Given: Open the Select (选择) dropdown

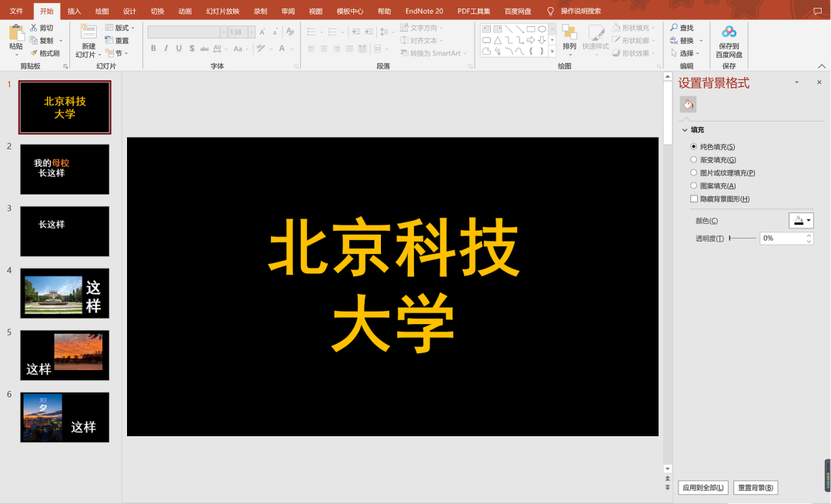Looking at the screenshot, I should (685, 53).
